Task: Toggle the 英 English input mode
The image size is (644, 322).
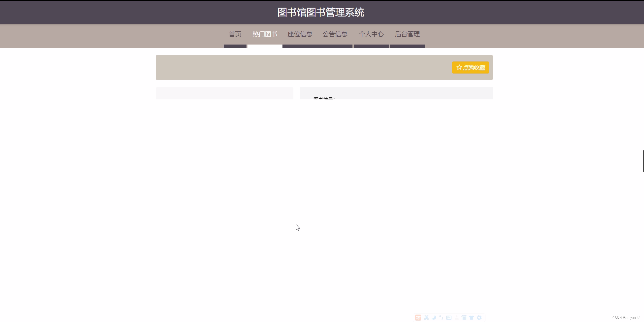Action: click(x=426, y=318)
